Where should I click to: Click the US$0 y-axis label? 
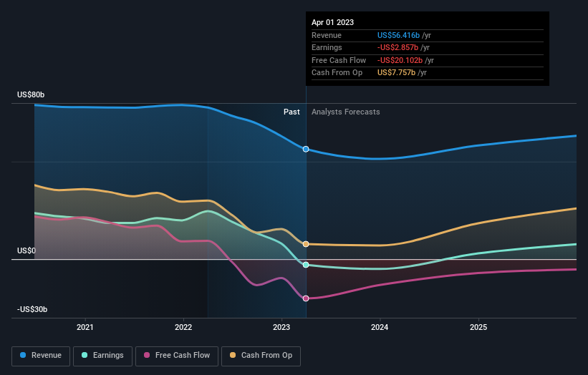point(26,250)
